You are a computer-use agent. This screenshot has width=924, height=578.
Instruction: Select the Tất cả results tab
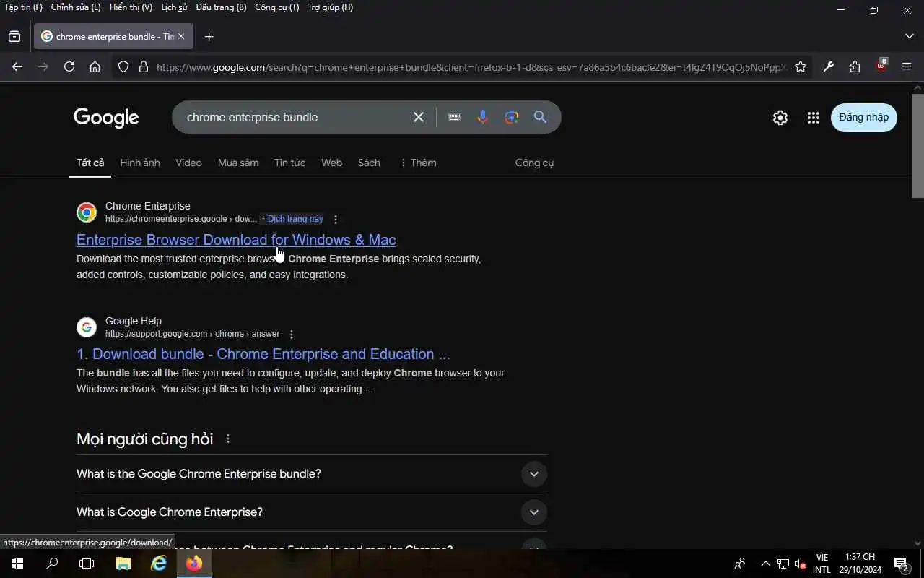coord(90,163)
